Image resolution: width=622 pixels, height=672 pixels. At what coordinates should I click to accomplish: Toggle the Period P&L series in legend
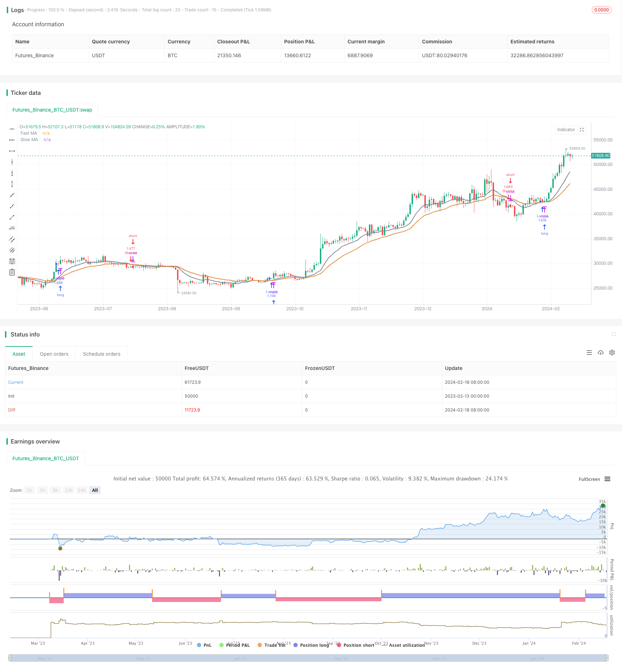235,645
